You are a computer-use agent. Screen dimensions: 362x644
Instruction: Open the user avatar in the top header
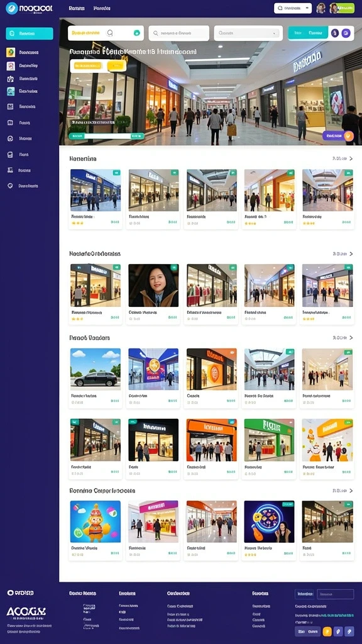tap(321, 8)
